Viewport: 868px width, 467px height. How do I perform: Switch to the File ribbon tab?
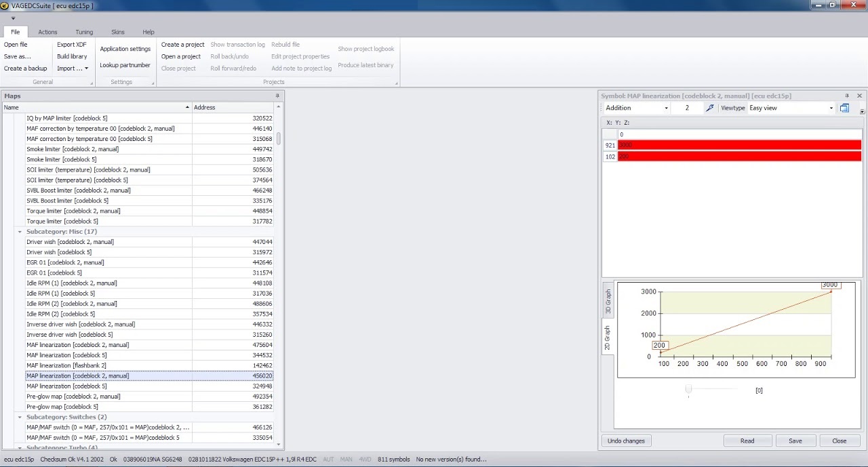click(x=15, y=32)
